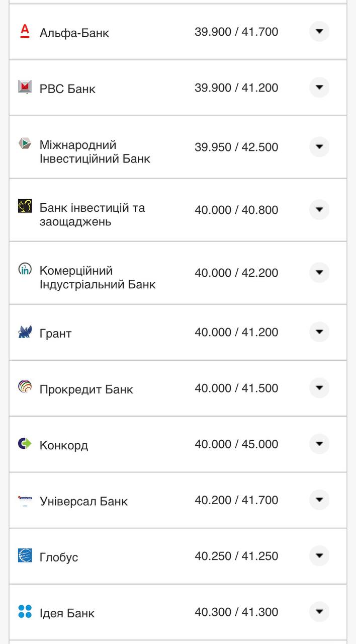Screen dimensions: 356x644
Task: Click the Прокредит Банк name link
Action: [86, 388]
